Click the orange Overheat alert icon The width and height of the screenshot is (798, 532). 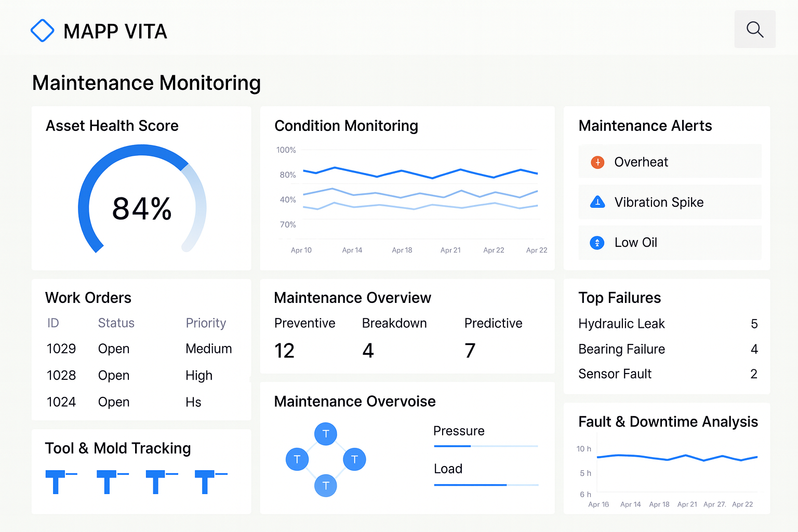click(x=597, y=163)
